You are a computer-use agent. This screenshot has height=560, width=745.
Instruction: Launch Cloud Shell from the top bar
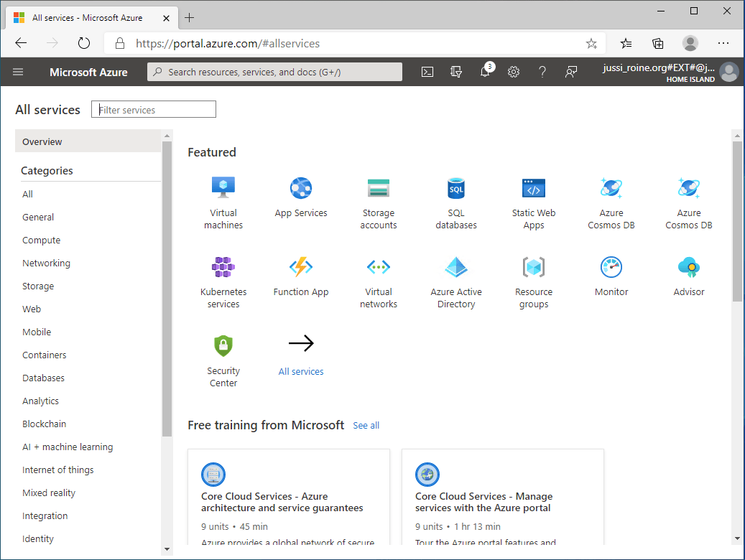427,73
